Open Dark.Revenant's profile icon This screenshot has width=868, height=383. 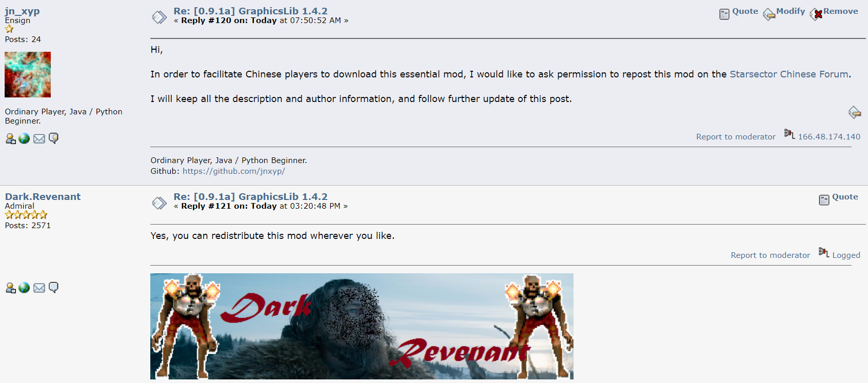point(10,288)
